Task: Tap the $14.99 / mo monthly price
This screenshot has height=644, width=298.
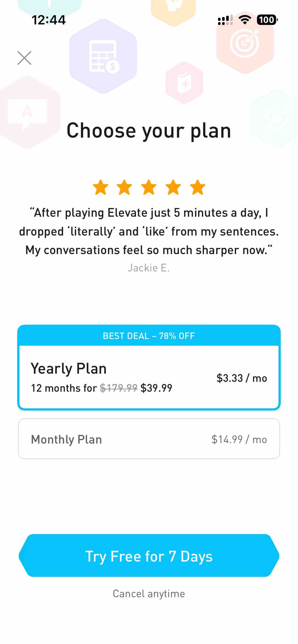Action: (x=239, y=440)
